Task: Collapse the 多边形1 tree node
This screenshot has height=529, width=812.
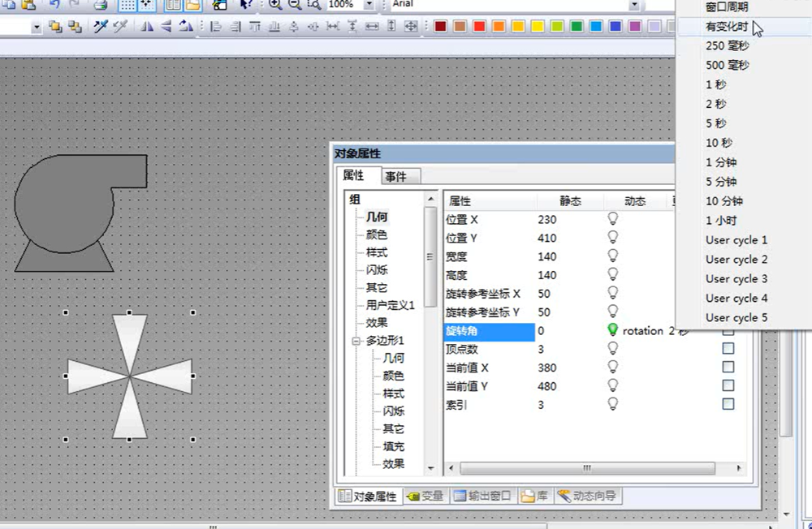Action: tap(356, 341)
